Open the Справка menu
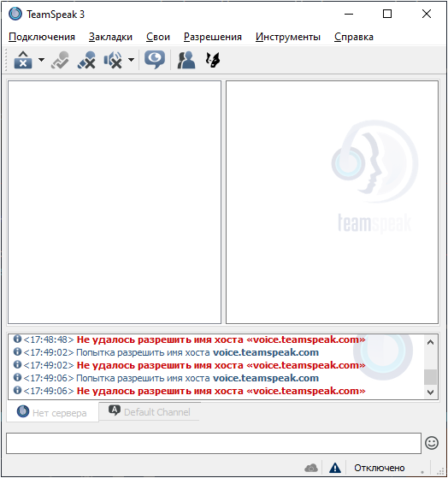Image resolution: width=448 pixels, height=478 pixels. tap(354, 37)
